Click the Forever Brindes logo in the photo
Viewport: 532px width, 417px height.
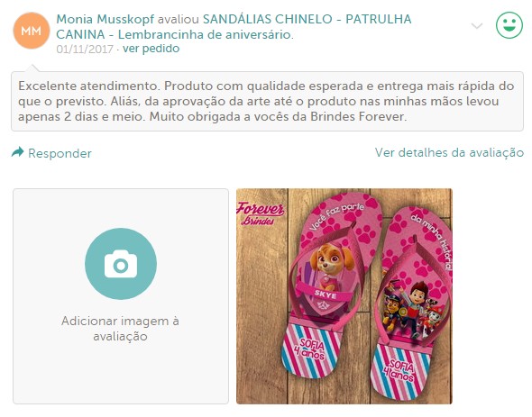(261, 213)
